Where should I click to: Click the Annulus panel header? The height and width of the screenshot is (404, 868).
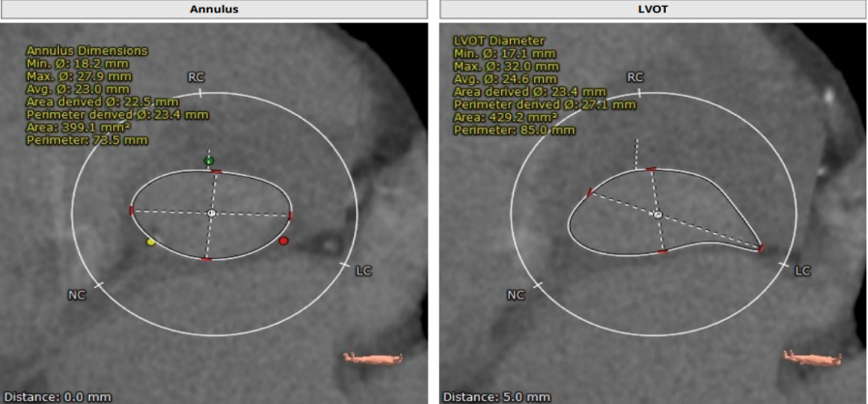point(214,10)
